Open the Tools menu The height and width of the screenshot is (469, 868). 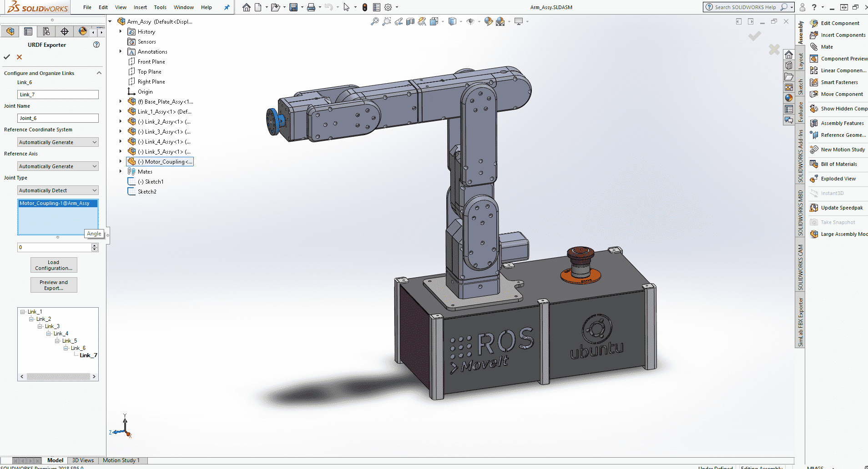160,7
